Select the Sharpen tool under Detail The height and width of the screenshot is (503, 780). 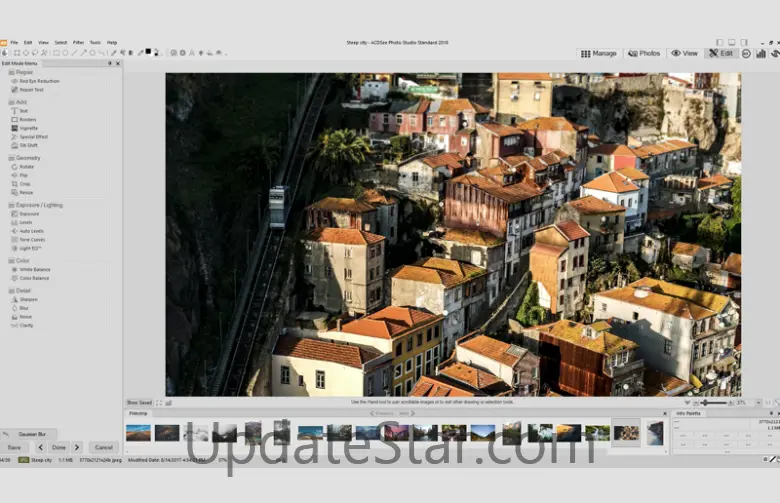pyautogui.click(x=28, y=299)
